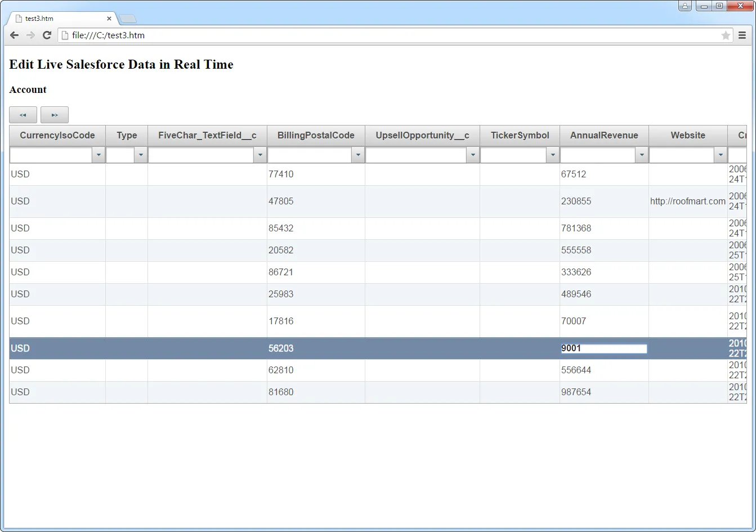
Task: Open the TickerSymbol filter dropdown
Action: coord(552,154)
